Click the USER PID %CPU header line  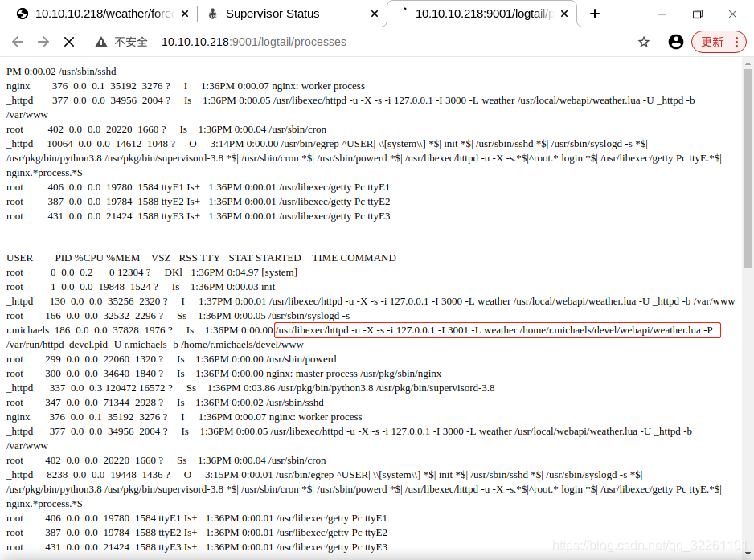click(201, 258)
